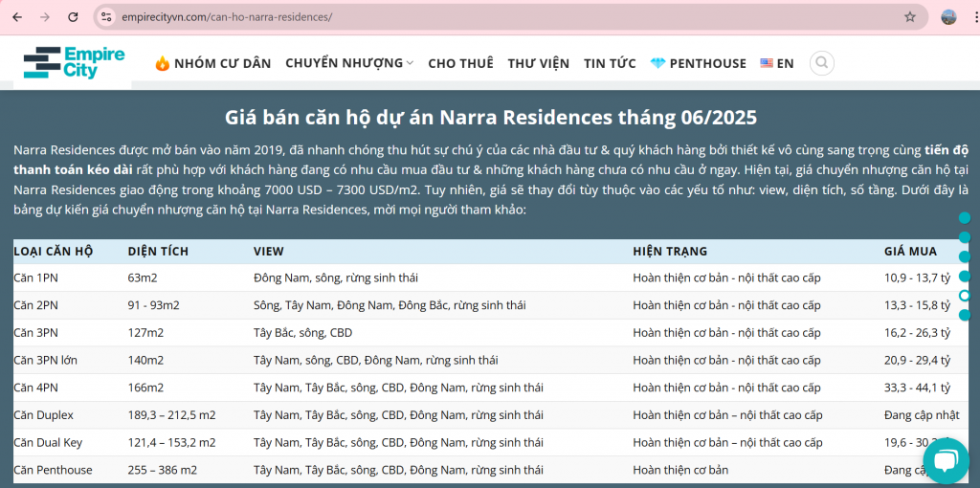
Task: Click the price 16,2 - 26,3 tỷ
Action: 917,333
